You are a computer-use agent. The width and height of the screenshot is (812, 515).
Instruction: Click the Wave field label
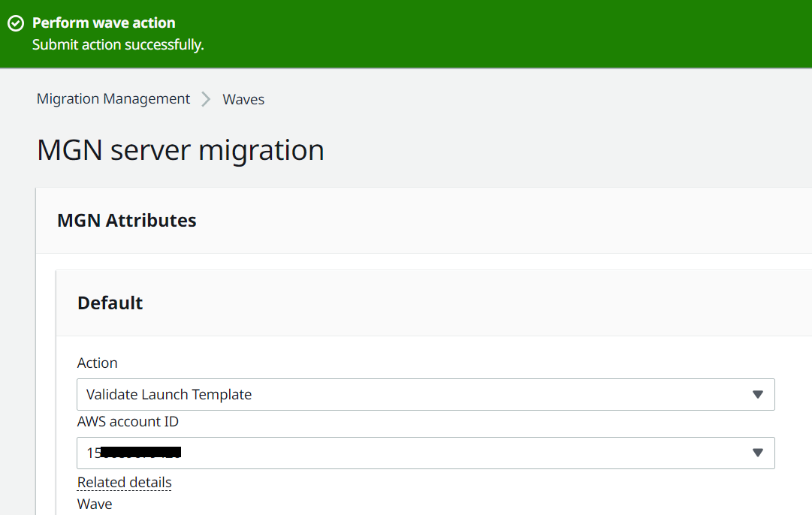[95, 504]
